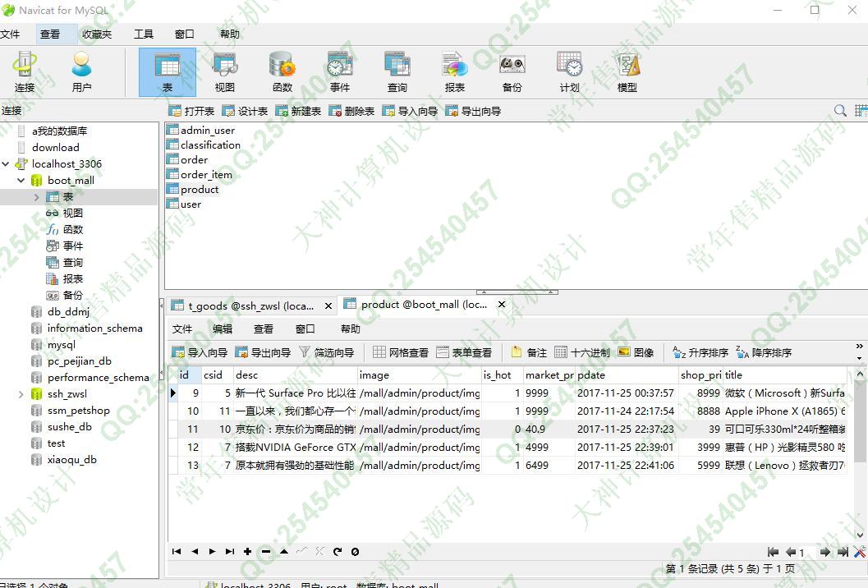Collapse the localhost_3306 connection

point(6,164)
